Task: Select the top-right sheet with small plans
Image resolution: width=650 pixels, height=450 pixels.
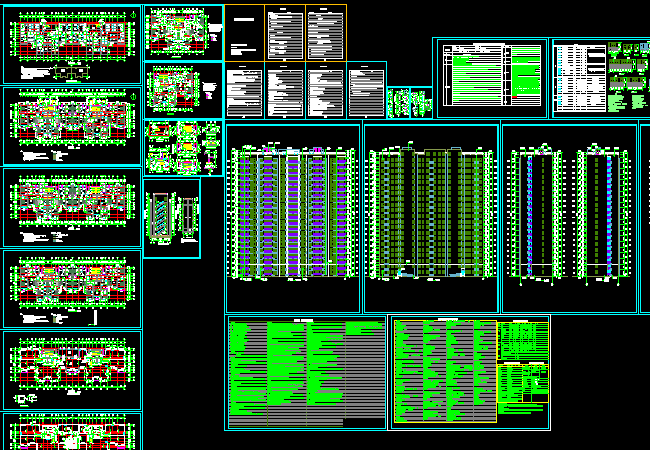Action: [x=600, y=78]
